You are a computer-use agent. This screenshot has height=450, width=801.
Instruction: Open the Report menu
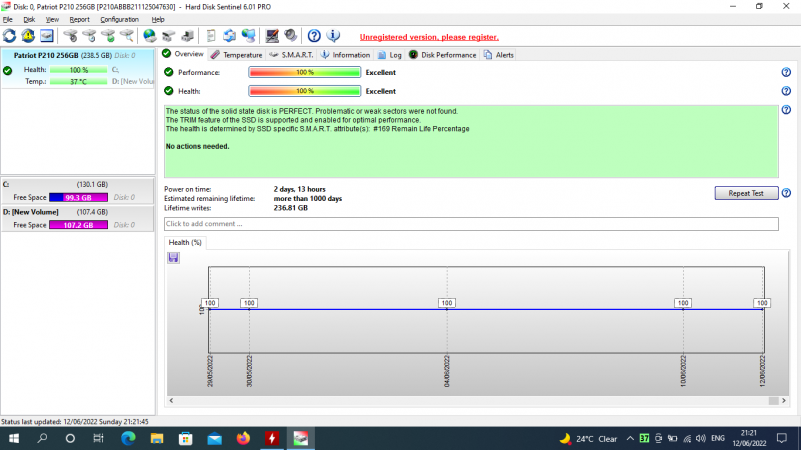[x=79, y=19]
